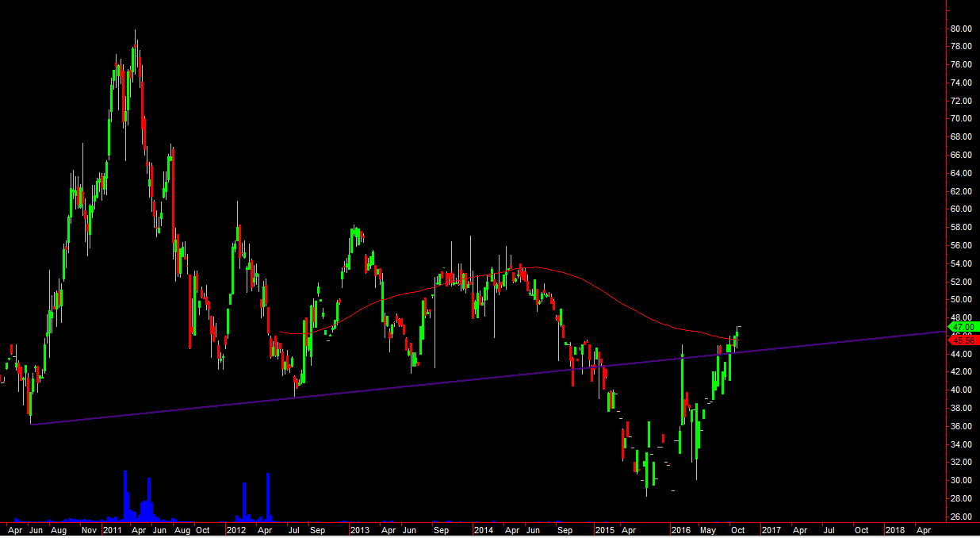Click the 2013 year label on time axis
Screen dimensions: 980x538
pos(360,530)
